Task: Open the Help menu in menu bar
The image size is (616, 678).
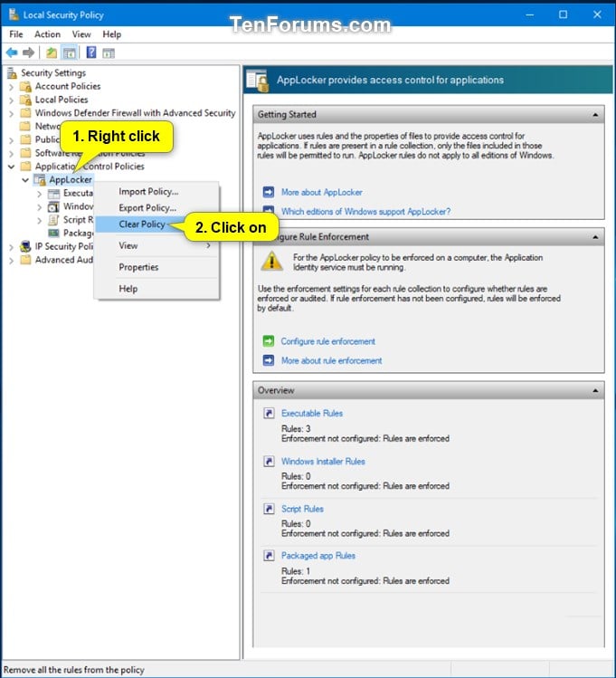Action: click(111, 34)
